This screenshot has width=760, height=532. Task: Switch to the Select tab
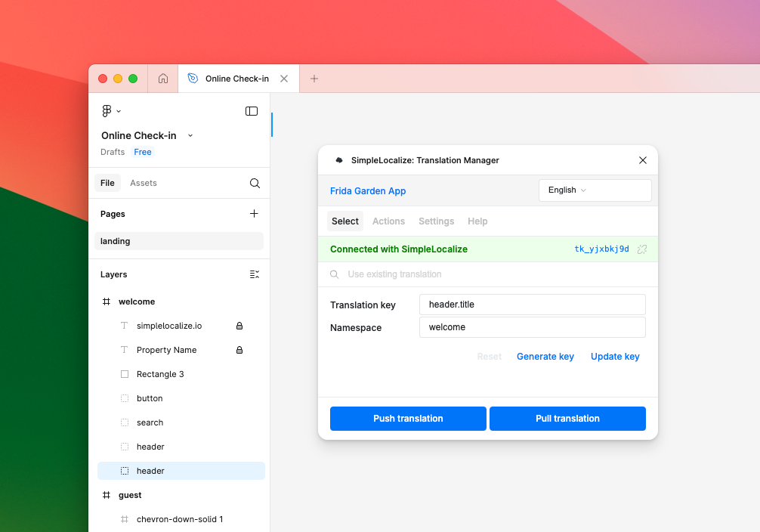click(x=345, y=221)
